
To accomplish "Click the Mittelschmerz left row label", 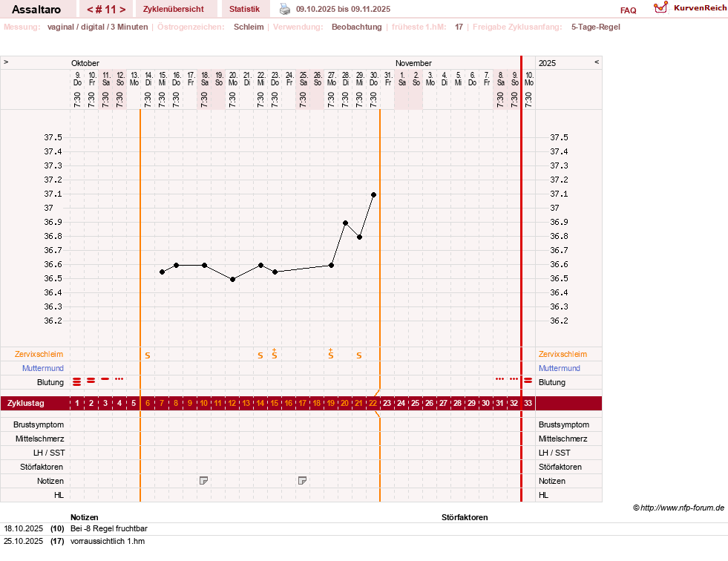I will point(39,439).
